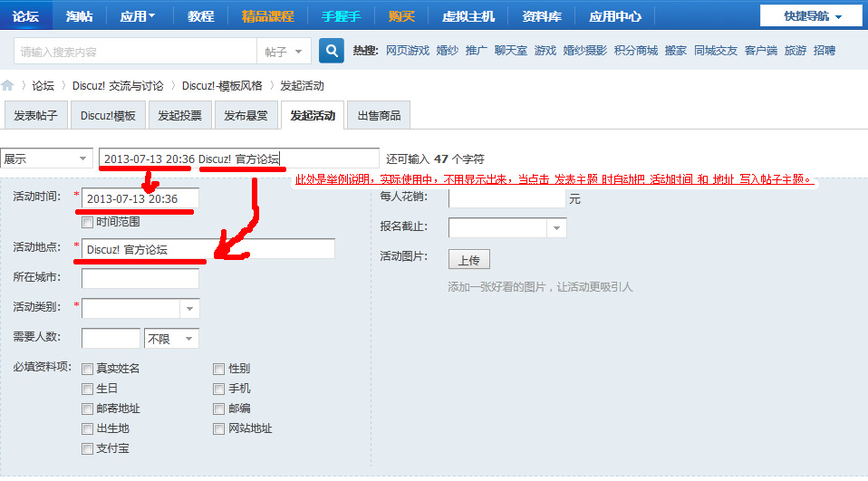Image resolution: width=868 pixels, height=481 pixels.
Task: Open 手握手 nav item
Action: point(341,16)
